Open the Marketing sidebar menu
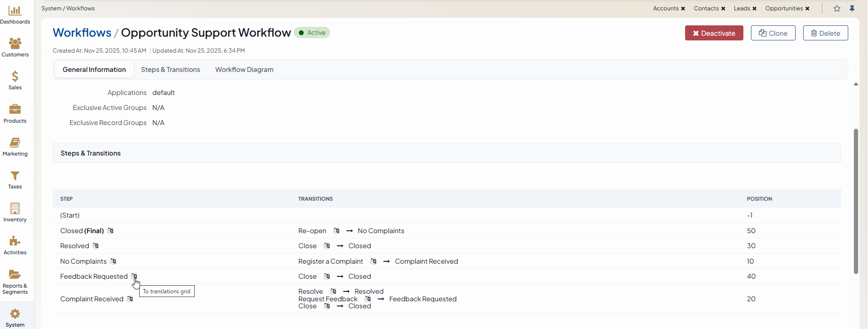Image resolution: width=868 pixels, height=329 pixels. click(x=15, y=147)
